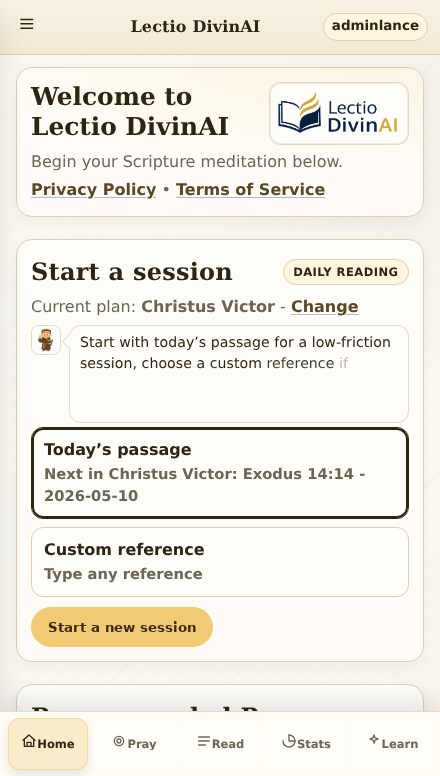The image size is (440, 776).
Task: Select the Today's passage option
Action: [x=220, y=473]
